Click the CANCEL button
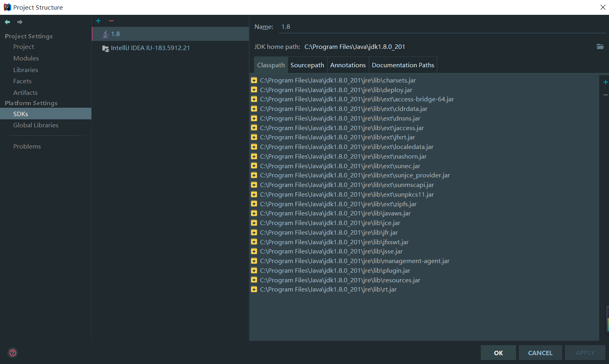 tap(540, 353)
